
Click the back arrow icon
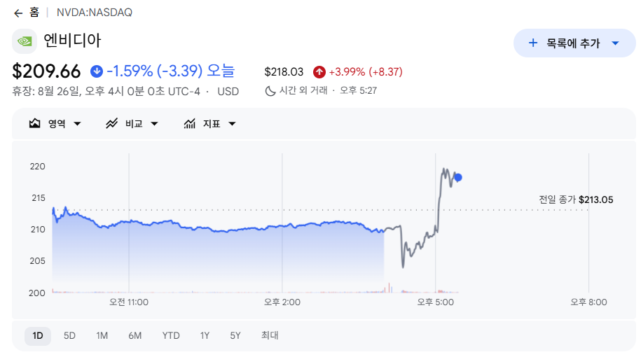point(18,13)
